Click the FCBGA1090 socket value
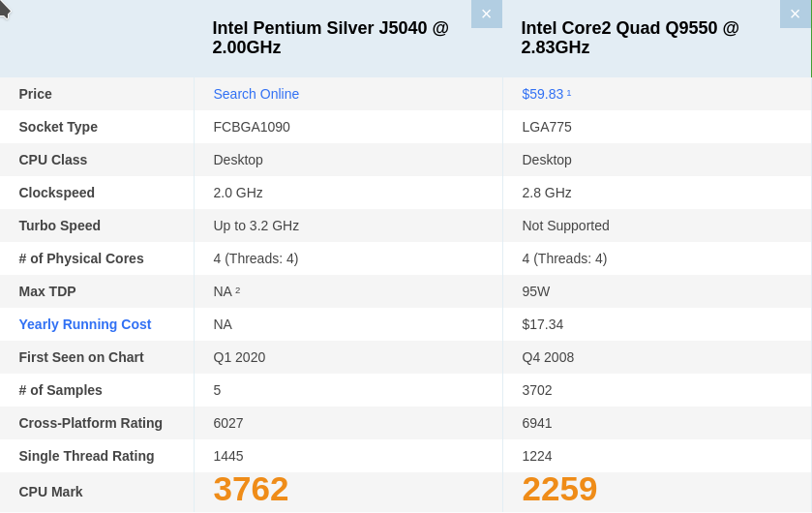 [252, 127]
